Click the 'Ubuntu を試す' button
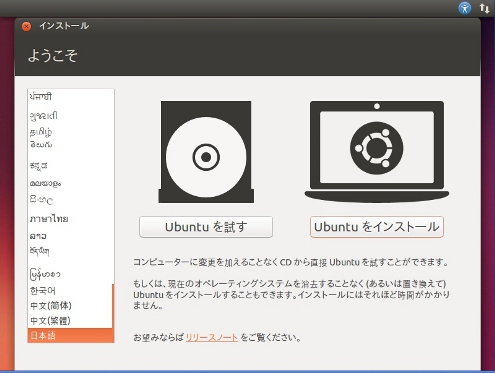495x373 pixels. (x=206, y=227)
